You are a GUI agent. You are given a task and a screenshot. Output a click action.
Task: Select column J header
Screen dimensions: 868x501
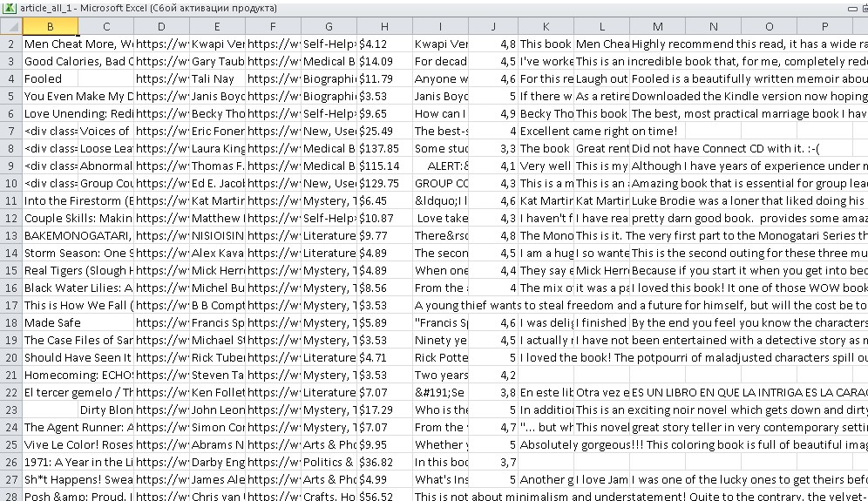point(493,26)
